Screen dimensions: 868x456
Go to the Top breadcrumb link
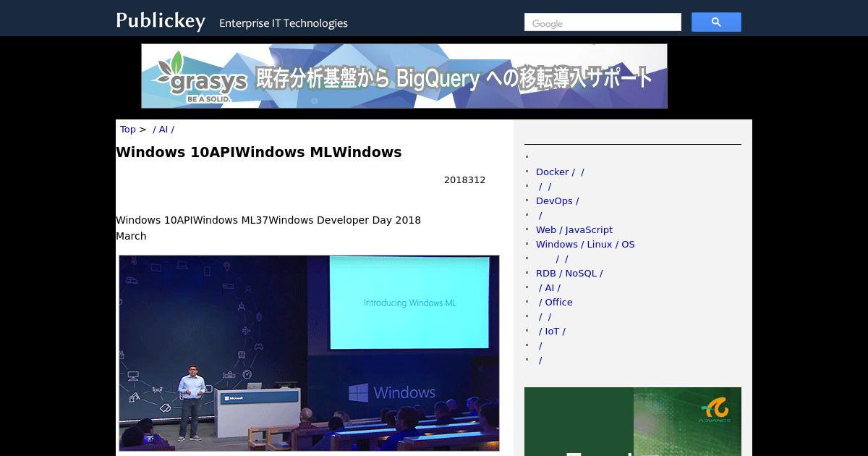tap(128, 130)
